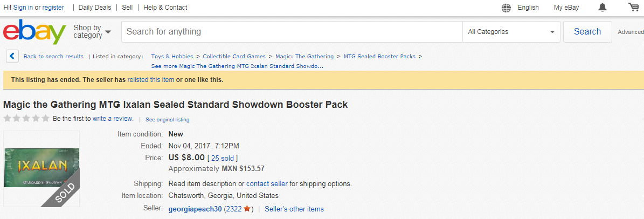Open the All Categories dropdown
This screenshot has height=219, width=644.
pyautogui.click(x=511, y=32)
